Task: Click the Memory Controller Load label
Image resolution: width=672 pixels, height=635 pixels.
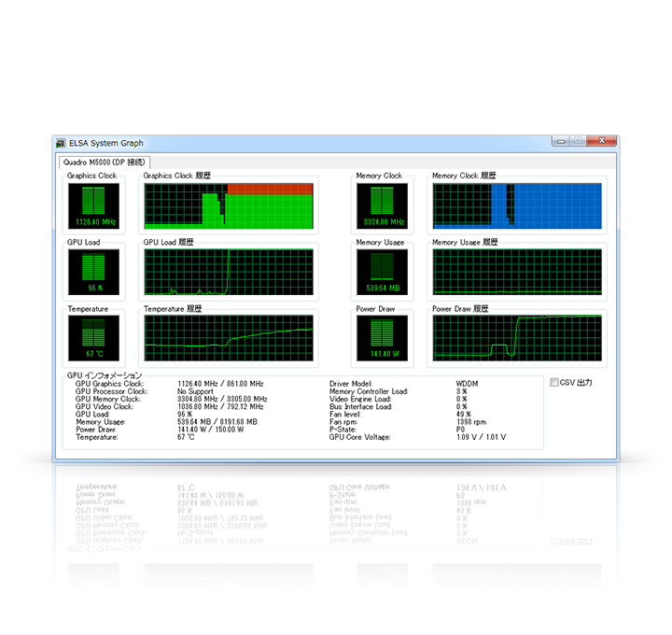Action: click(x=369, y=391)
